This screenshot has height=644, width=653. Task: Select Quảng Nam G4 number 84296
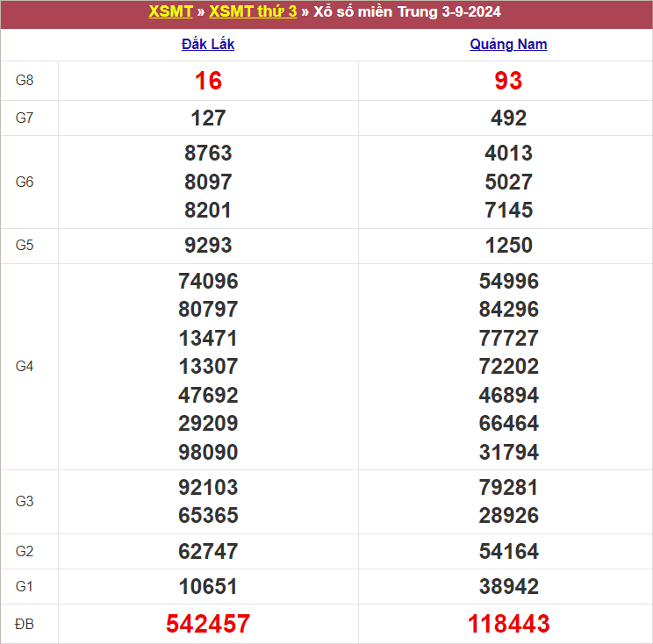[508, 310]
